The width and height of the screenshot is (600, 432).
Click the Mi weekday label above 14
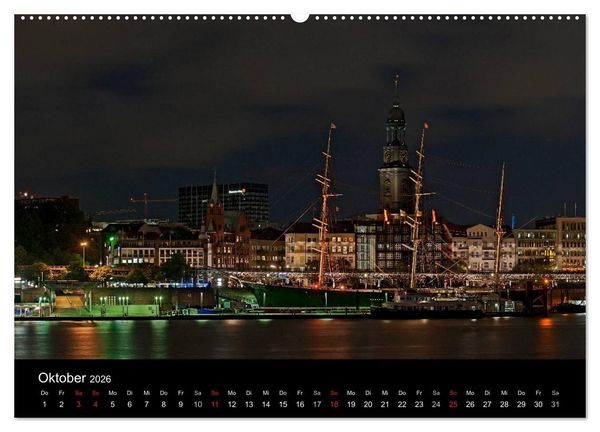[x=266, y=393]
